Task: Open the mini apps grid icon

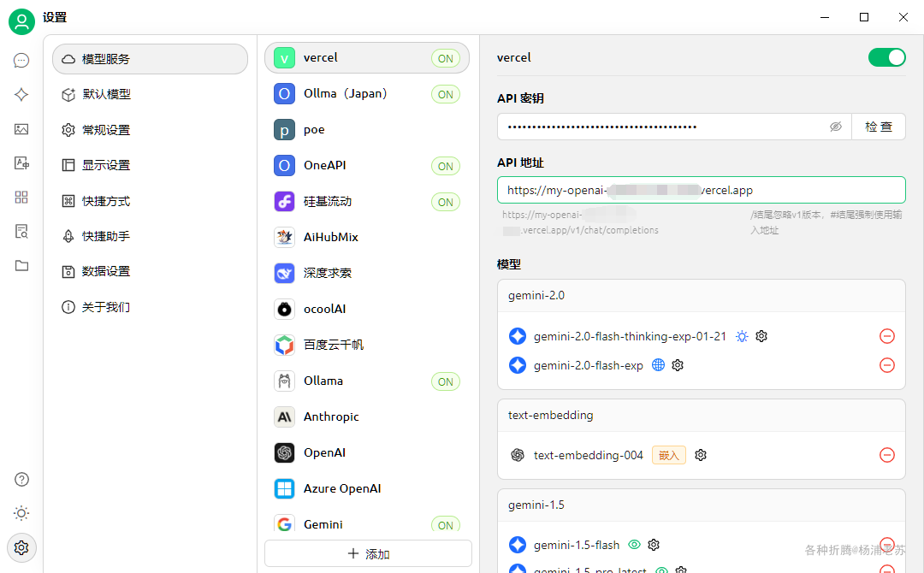Action: tap(21, 198)
